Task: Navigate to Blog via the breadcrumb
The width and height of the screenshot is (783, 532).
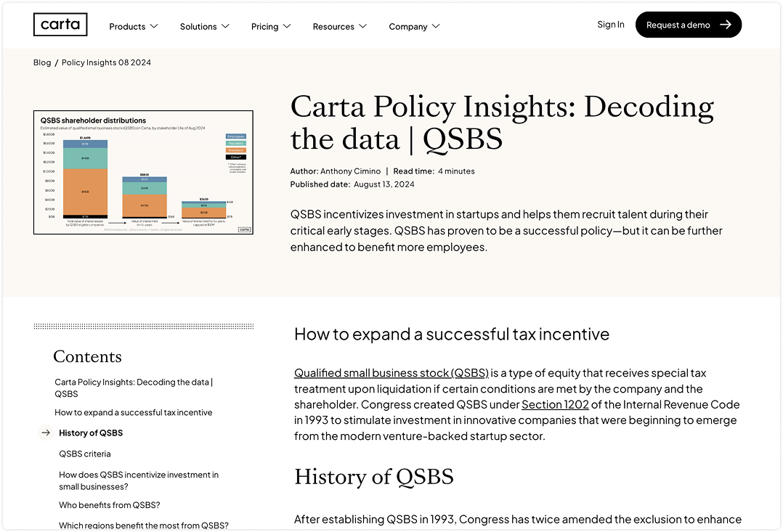Action: pos(41,62)
